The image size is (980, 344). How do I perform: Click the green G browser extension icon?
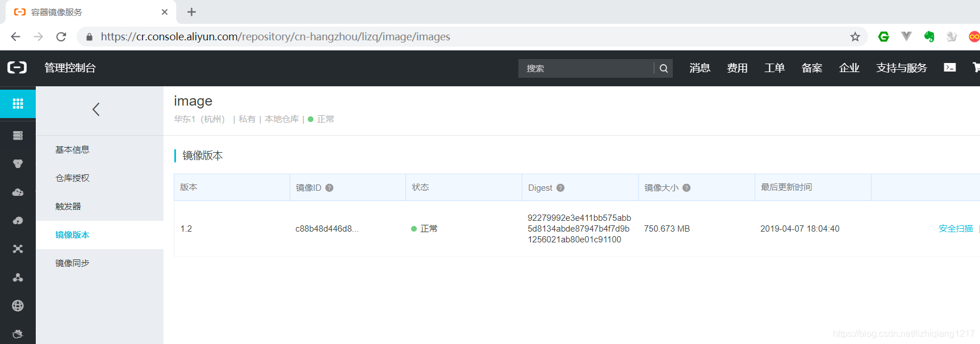point(883,36)
